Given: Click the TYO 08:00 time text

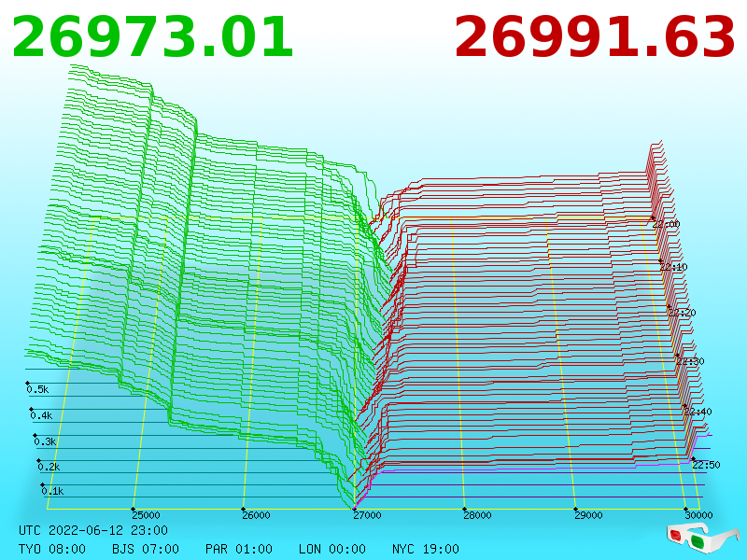Looking at the screenshot, I should pyautogui.click(x=52, y=549).
